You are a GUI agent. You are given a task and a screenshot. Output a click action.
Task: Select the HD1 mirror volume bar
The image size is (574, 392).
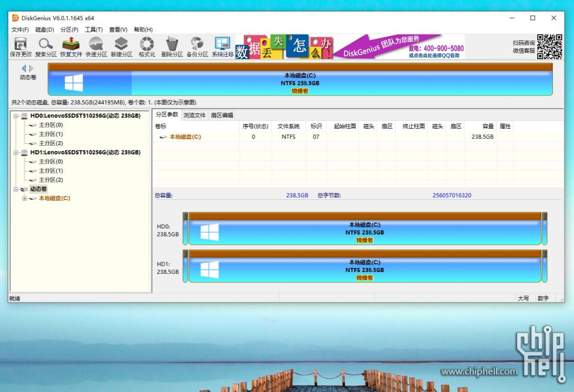tap(364, 266)
